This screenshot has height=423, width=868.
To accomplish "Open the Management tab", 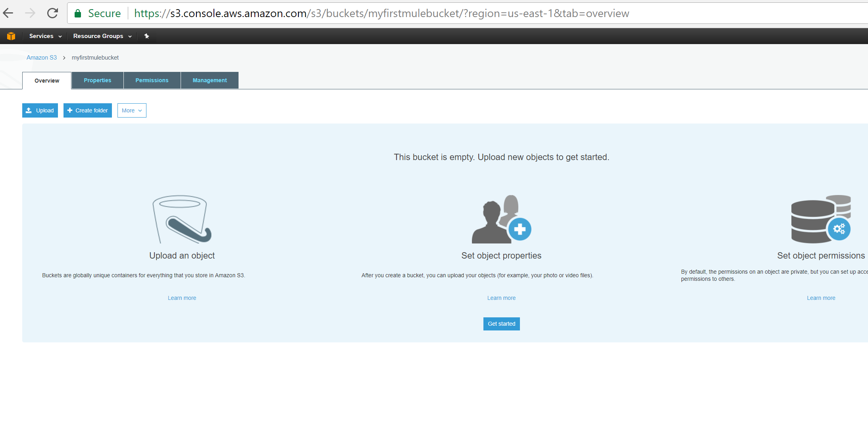I will pos(210,80).
